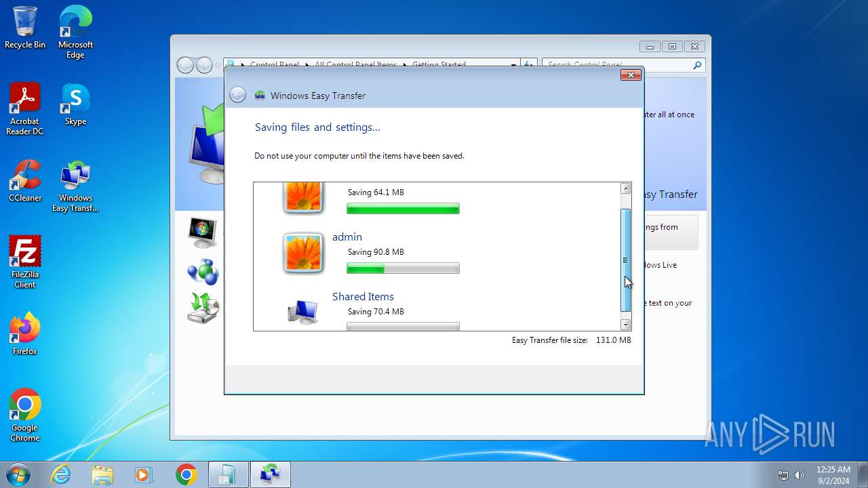Click the Easy Transfer back arrow button

(x=237, y=95)
